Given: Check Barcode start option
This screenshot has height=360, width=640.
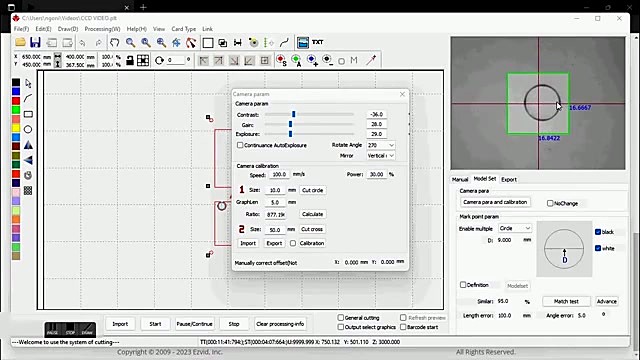Looking at the screenshot, I should (403, 327).
